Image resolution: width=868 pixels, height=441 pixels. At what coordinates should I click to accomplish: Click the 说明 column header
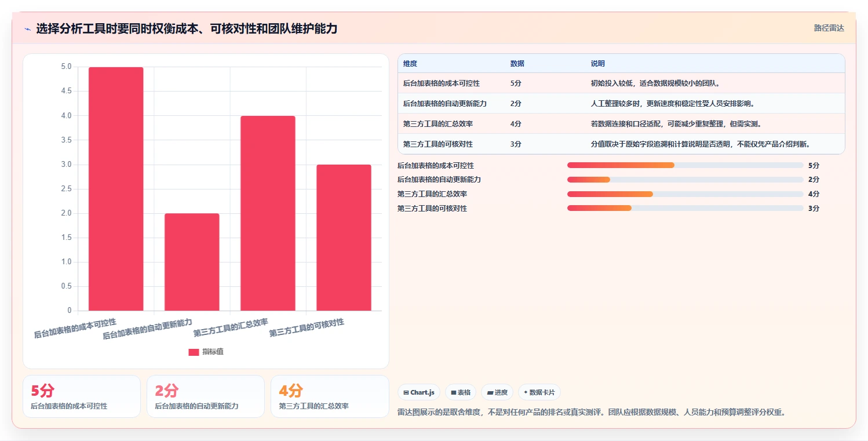pos(598,64)
